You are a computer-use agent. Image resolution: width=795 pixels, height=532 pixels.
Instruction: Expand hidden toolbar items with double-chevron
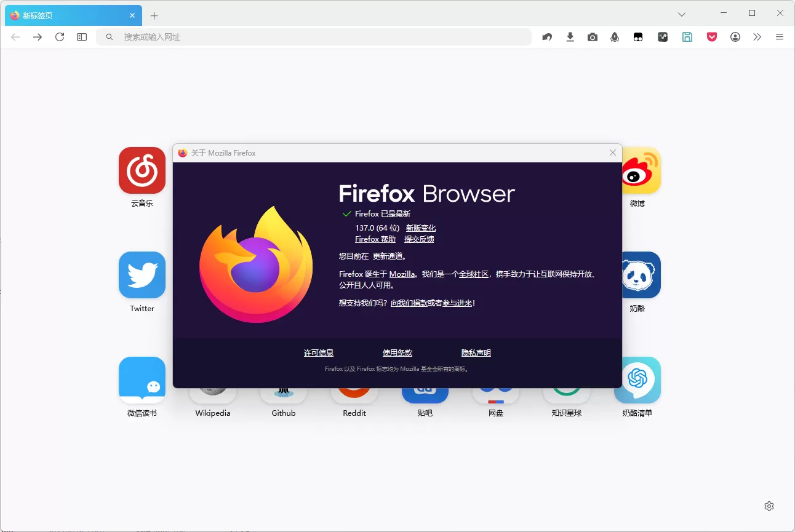[x=757, y=37]
